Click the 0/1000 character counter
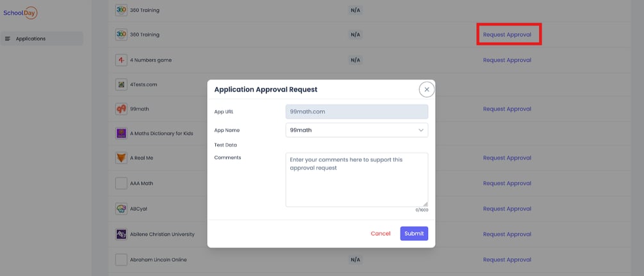This screenshot has height=276, width=644. [422, 210]
